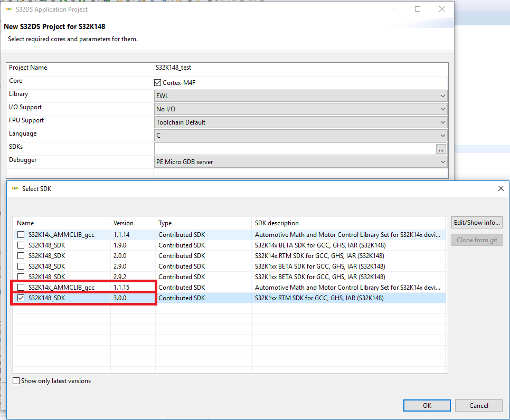Viewport: 510px width, 420px height.
Task: Click the SDKs text field
Action: (295, 149)
